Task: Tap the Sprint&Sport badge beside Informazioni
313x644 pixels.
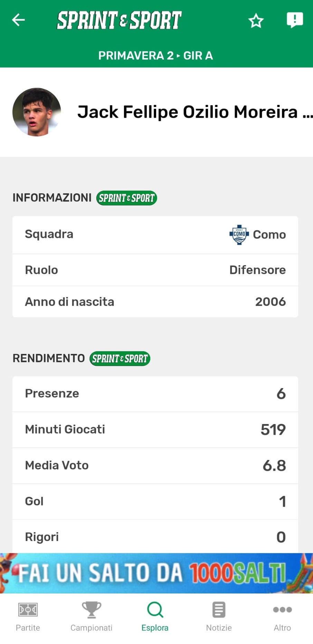Action: 126,198
